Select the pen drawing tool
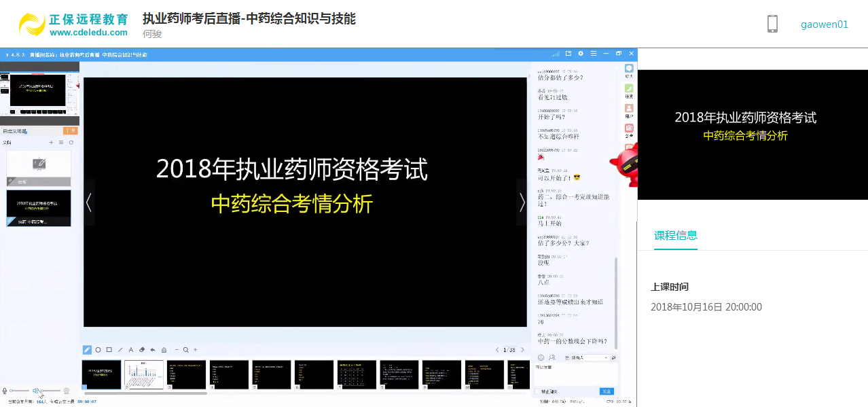The image size is (868, 407). coord(87,350)
